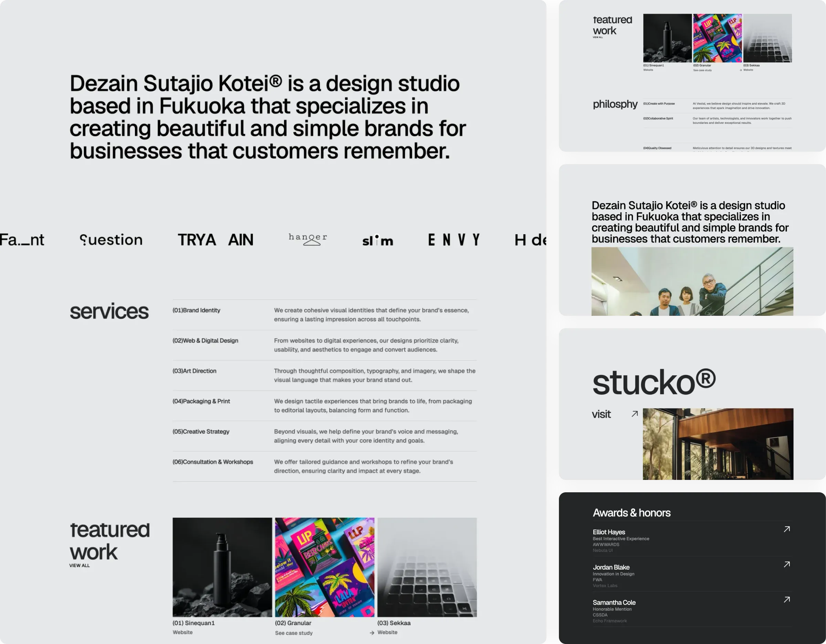The image size is (826, 644).
Task: Click the Awards & honors heading
Action: [x=632, y=513]
